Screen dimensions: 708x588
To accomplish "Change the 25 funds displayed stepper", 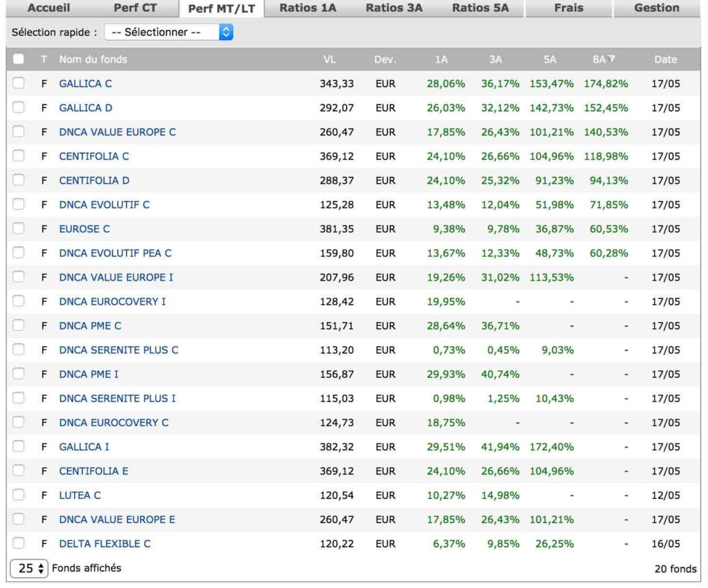I will pos(29,568).
